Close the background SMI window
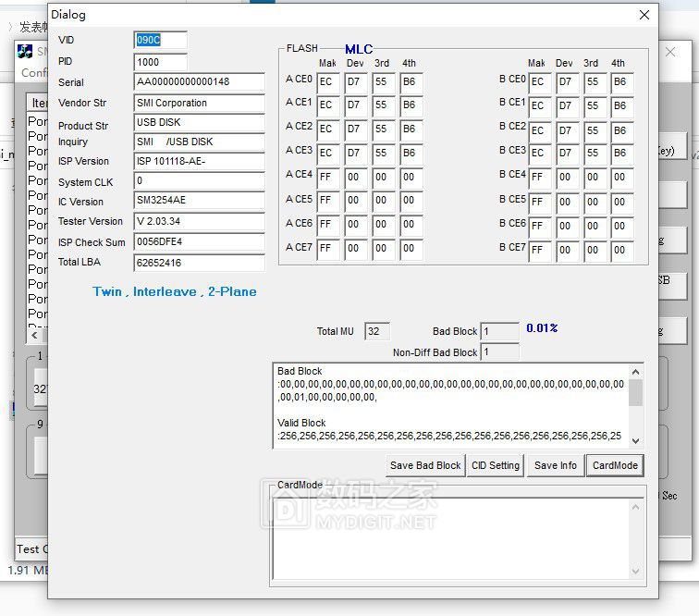Viewport: 699px width, 616px height. [670, 52]
